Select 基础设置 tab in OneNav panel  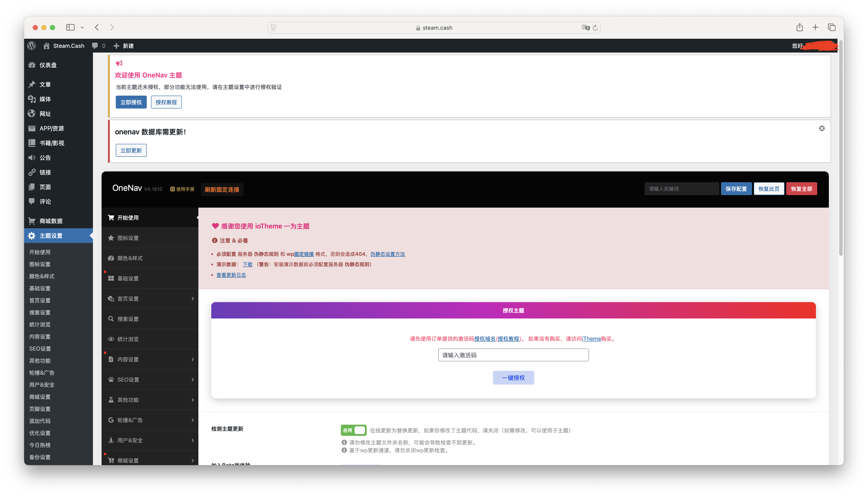pyautogui.click(x=150, y=278)
